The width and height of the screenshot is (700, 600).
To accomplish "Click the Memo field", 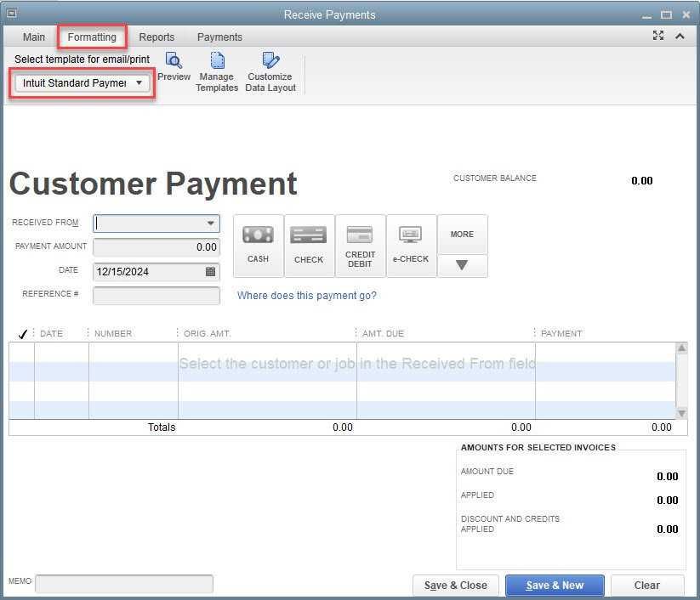I will click(124, 584).
